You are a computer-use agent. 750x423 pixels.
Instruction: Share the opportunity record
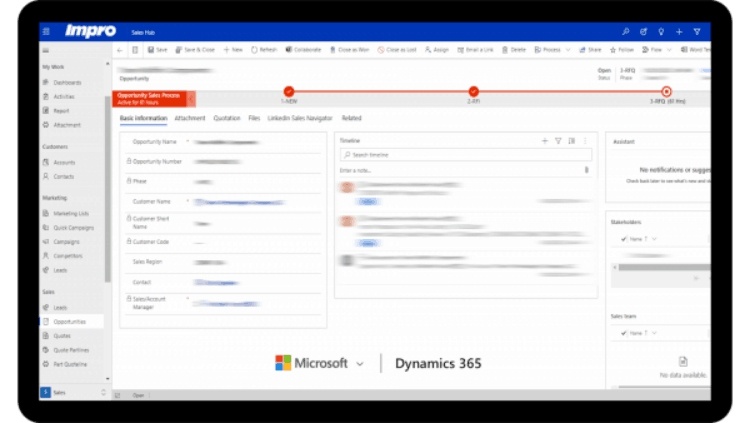(x=590, y=50)
